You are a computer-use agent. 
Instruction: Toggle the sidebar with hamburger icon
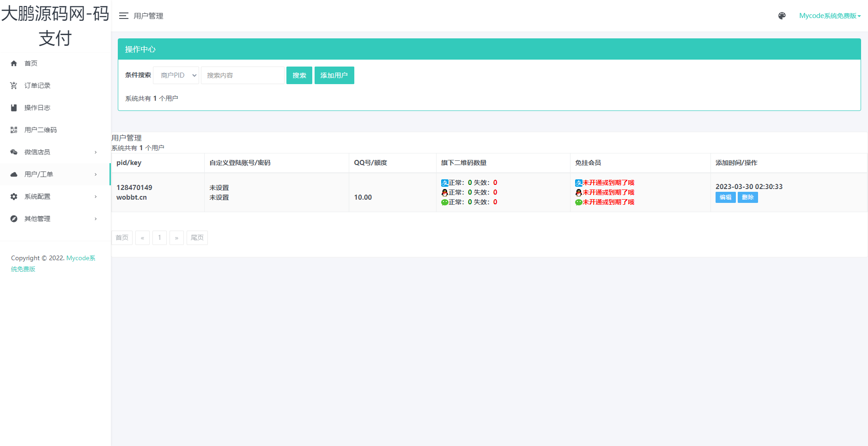[123, 15]
